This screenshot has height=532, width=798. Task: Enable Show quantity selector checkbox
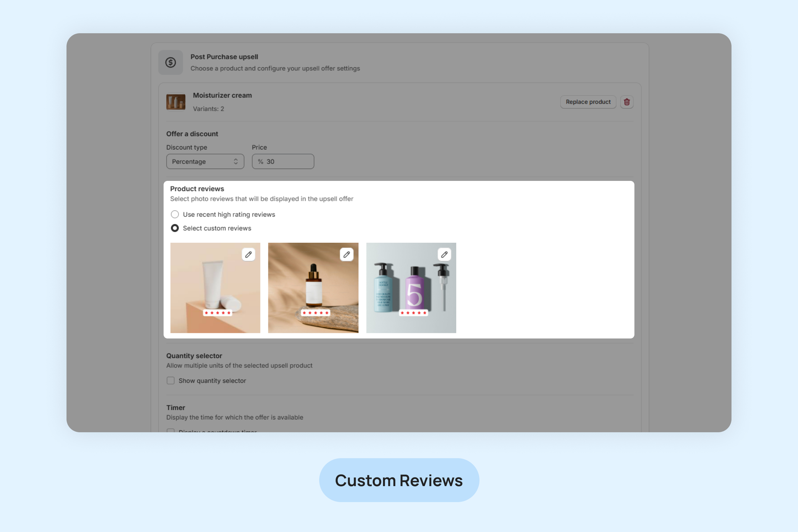(x=171, y=381)
